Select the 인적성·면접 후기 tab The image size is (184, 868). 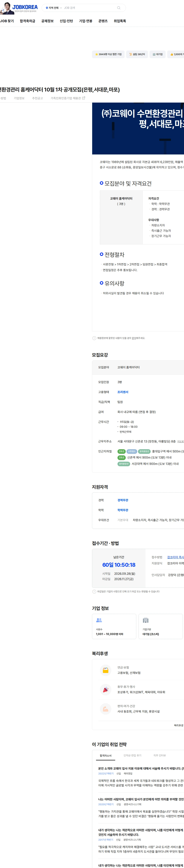(x=132, y=756)
